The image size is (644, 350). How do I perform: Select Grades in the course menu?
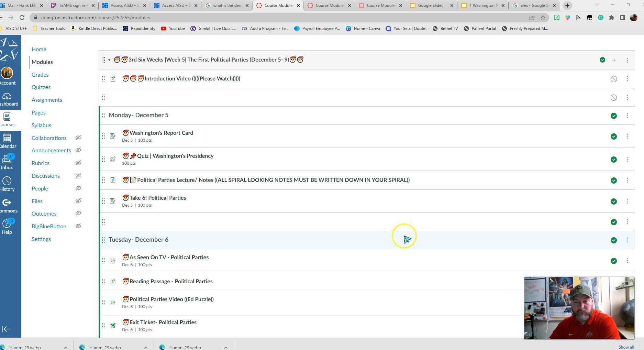coord(40,75)
